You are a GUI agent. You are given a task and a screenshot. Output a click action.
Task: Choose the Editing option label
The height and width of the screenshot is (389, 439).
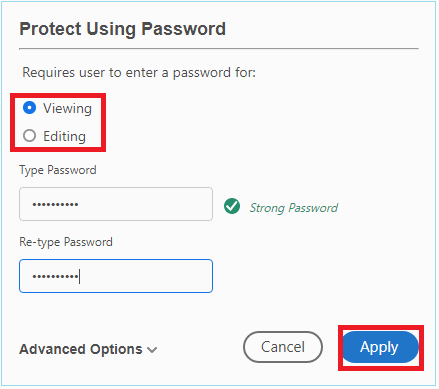pyautogui.click(x=64, y=136)
